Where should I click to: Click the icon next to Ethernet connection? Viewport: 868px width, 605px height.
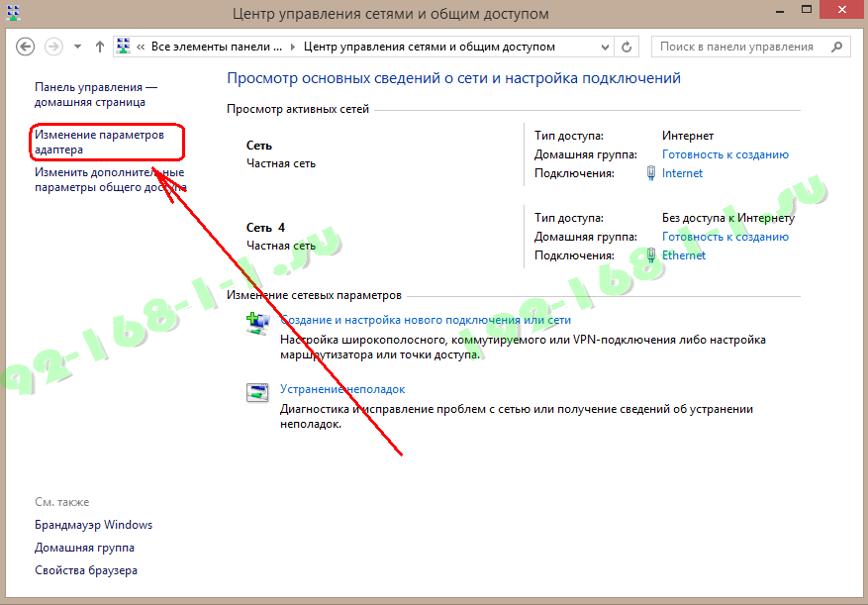pos(650,255)
